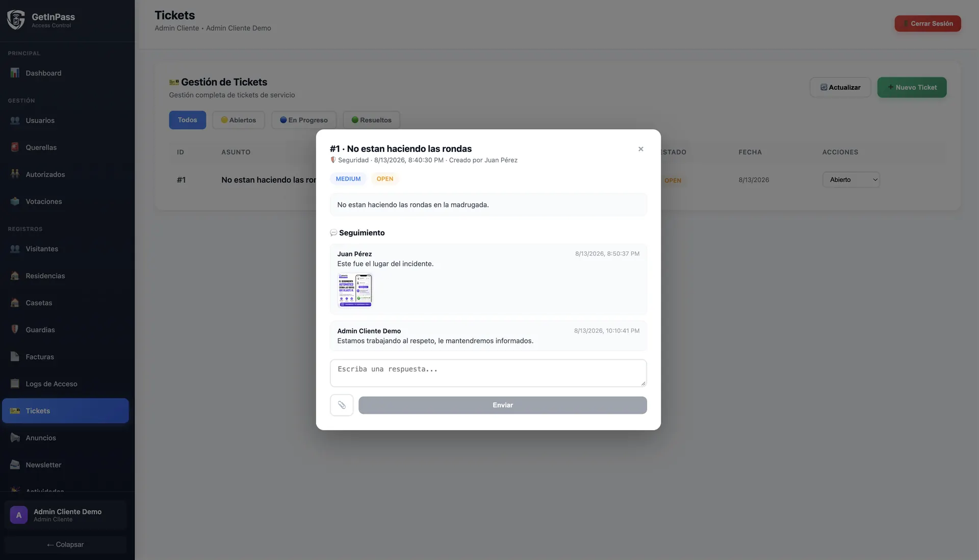This screenshot has height=560, width=979.
Task: Open Residencias section
Action: pos(65,276)
